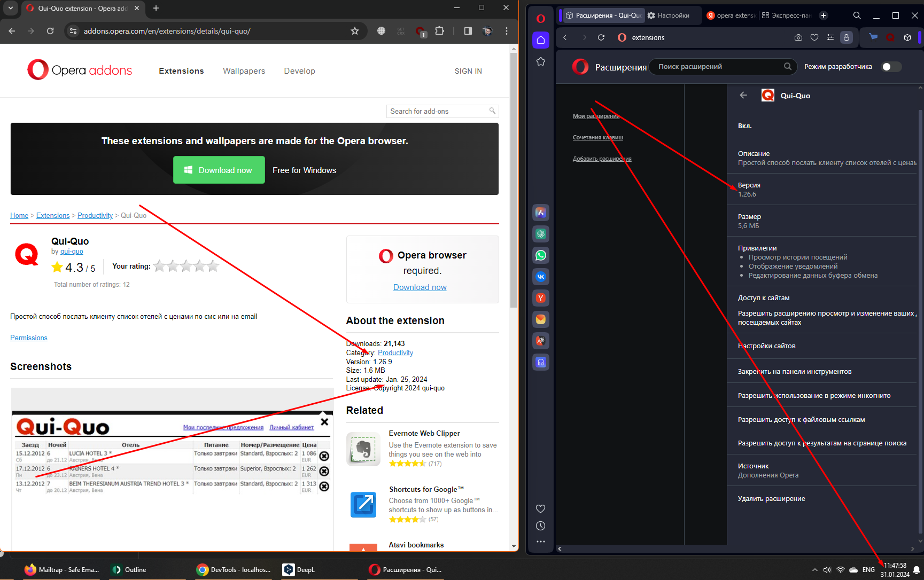Open Chrome extensions puzzle icon
Screen dimensions: 924x580
click(440, 31)
